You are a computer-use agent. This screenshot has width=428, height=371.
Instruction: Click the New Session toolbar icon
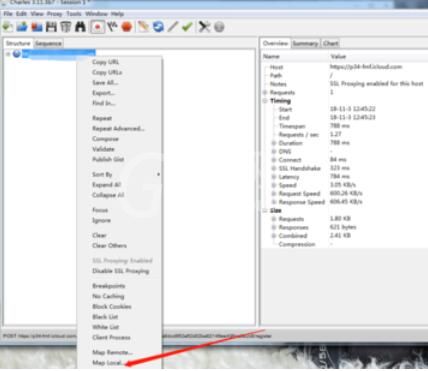[x=8, y=27]
